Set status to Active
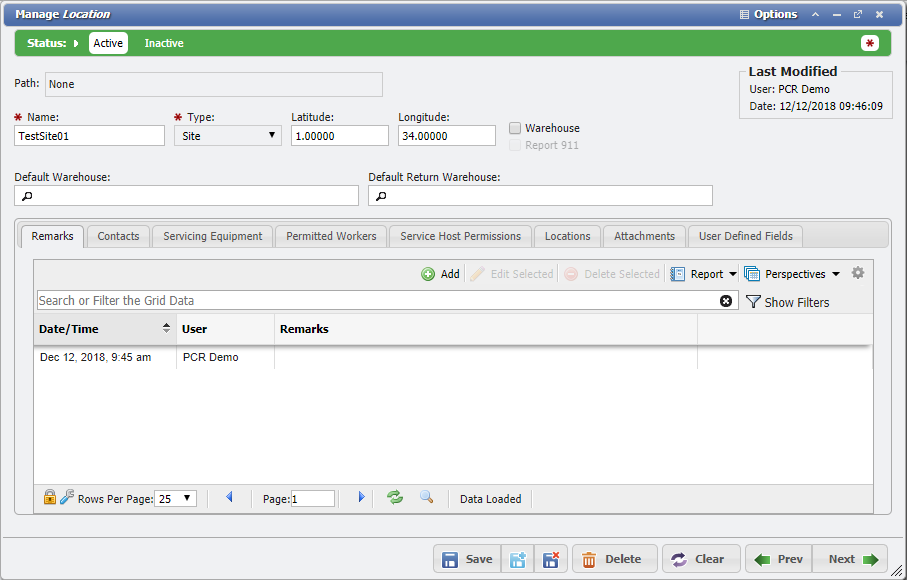The height and width of the screenshot is (580, 907). click(x=108, y=43)
